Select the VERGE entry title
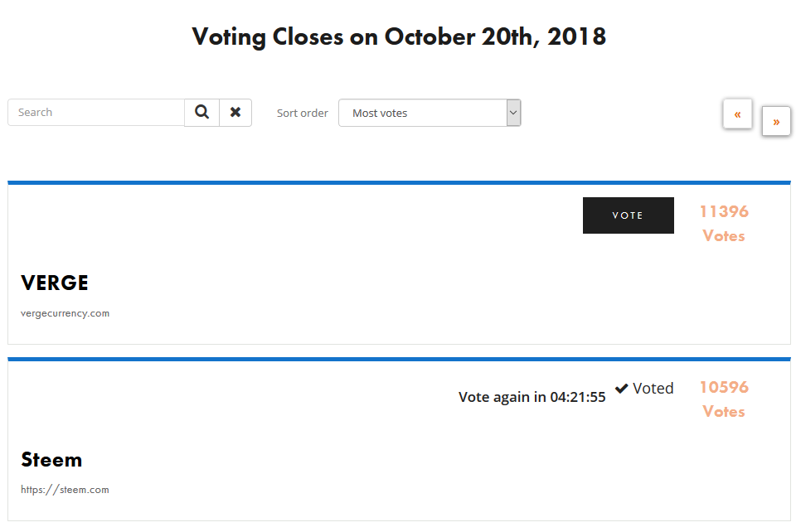The image size is (801, 532). point(55,283)
